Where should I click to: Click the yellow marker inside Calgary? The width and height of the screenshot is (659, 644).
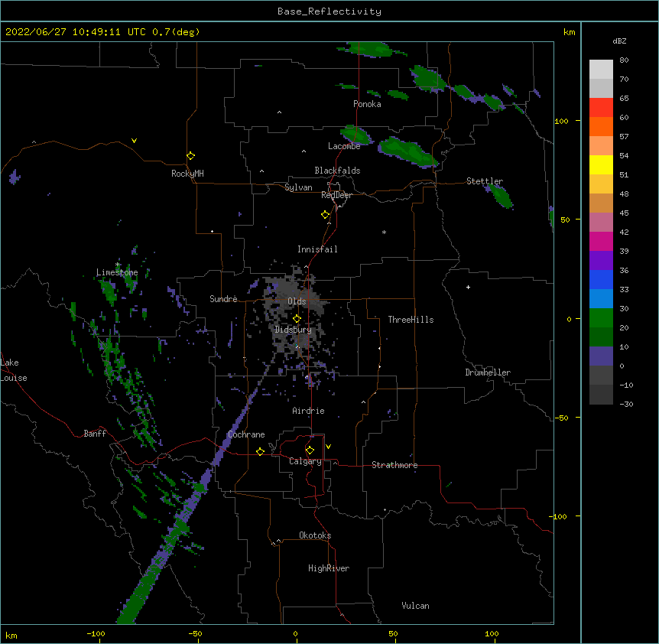tap(310, 450)
